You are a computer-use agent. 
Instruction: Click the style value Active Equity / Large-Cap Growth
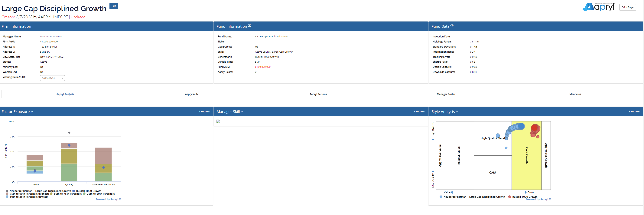click(274, 52)
